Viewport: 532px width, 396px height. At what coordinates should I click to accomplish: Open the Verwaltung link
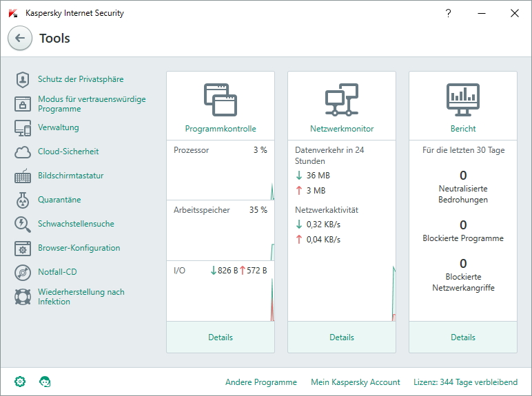click(x=59, y=127)
